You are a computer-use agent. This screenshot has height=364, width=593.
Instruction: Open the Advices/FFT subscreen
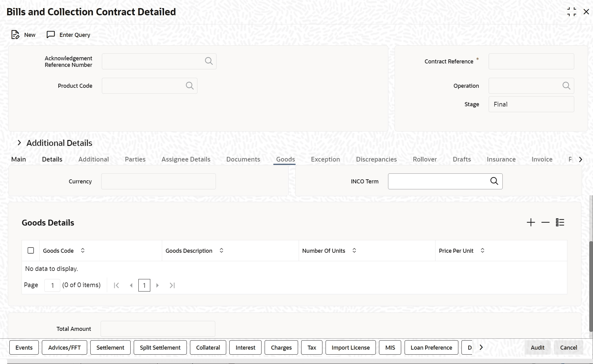point(64,347)
